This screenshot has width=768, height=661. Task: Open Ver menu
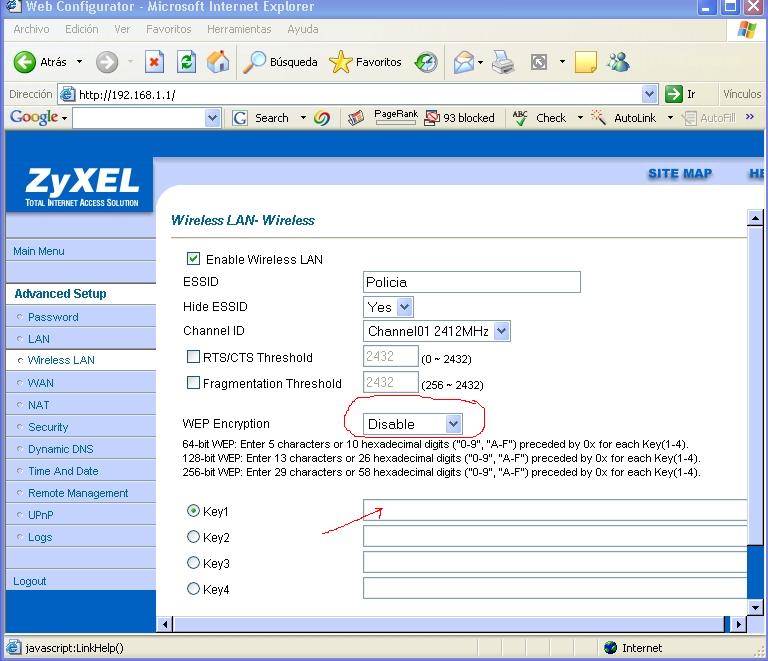pos(122,29)
